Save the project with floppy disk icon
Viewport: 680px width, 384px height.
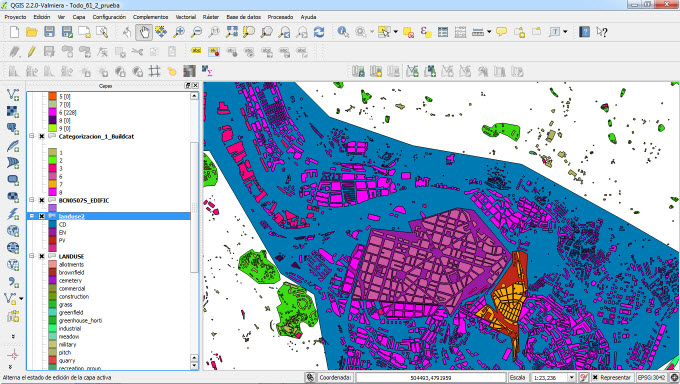[49, 32]
